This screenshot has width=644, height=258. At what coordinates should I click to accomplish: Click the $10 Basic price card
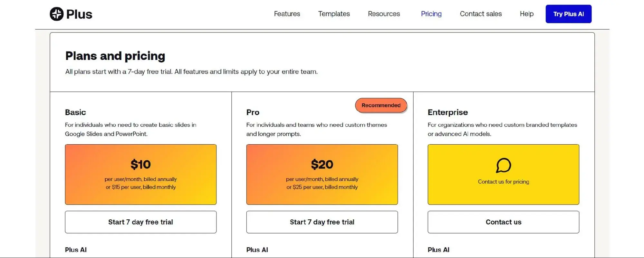(x=140, y=174)
